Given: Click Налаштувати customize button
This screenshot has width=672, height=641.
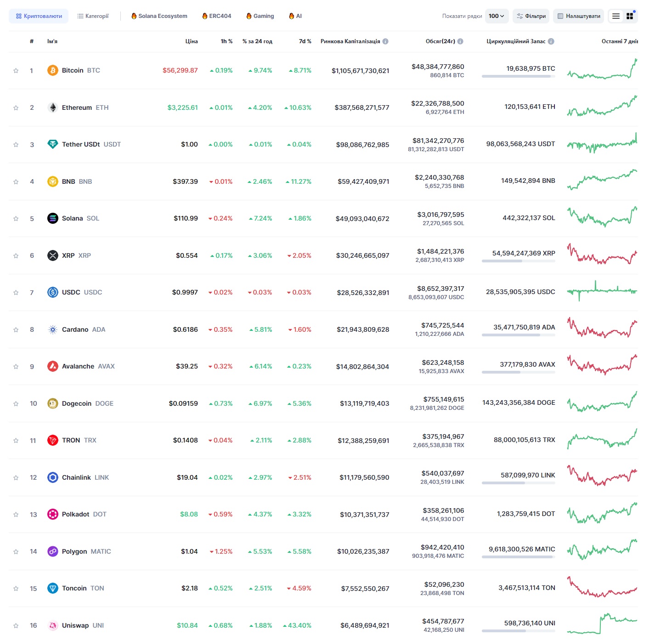Looking at the screenshot, I should tap(579, 16).
